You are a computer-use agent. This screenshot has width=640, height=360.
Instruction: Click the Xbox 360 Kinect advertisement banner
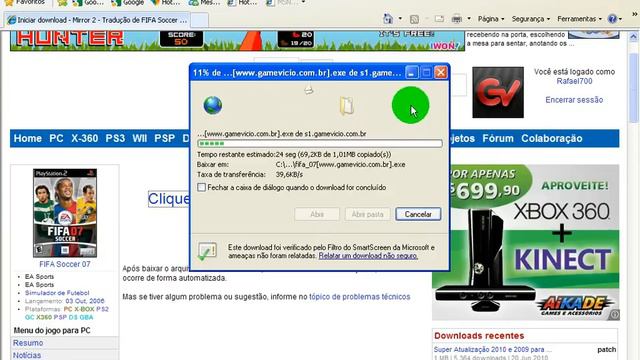pos(526,242)
